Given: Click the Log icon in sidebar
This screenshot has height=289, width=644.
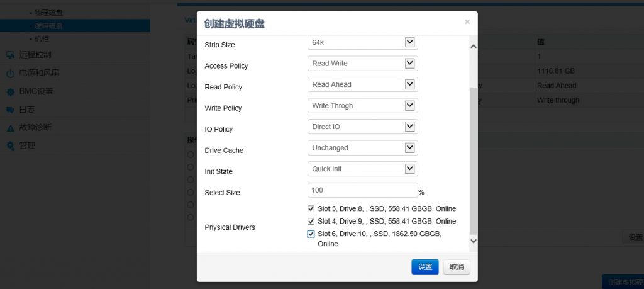Looking at the screenshot, I should click(x=10, y=110).
